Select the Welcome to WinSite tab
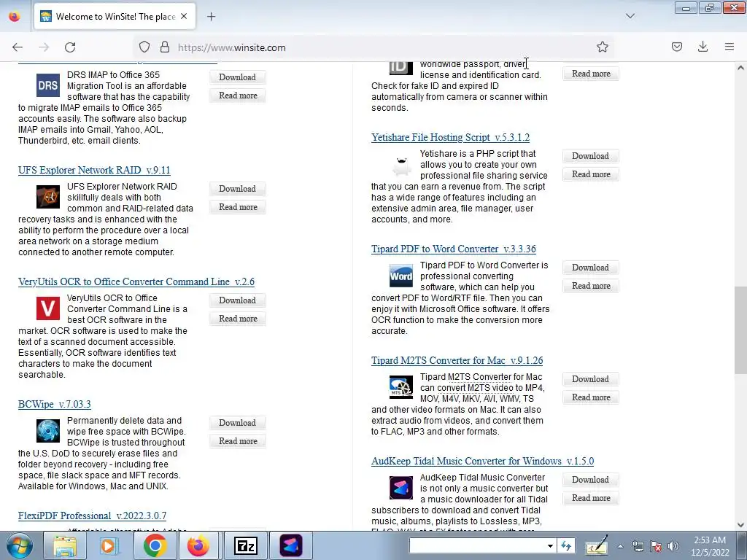 tap(115, 16)
